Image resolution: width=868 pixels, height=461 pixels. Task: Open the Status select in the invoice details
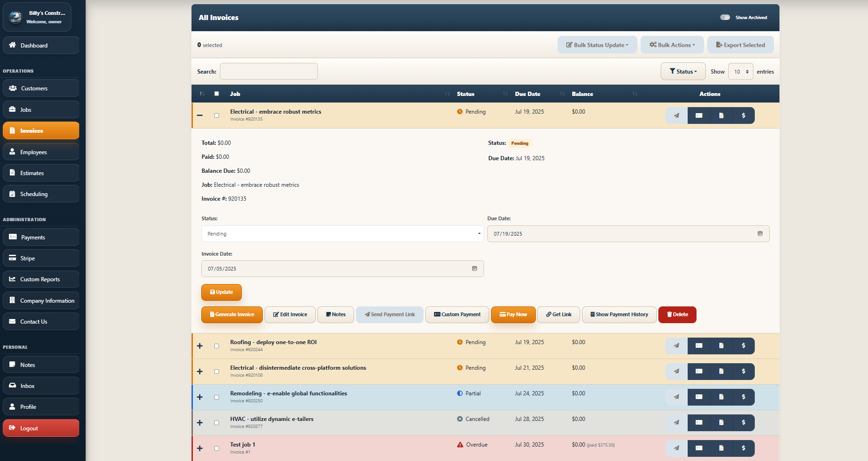342,234
